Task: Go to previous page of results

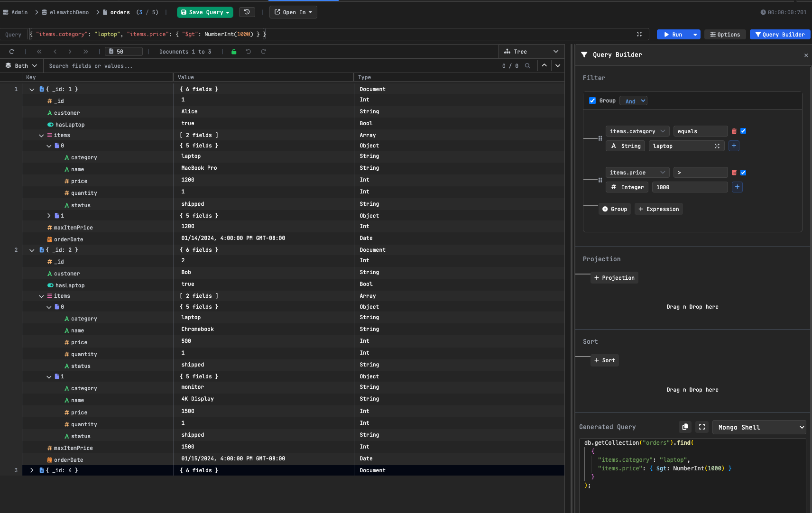Action: (55, 52)
